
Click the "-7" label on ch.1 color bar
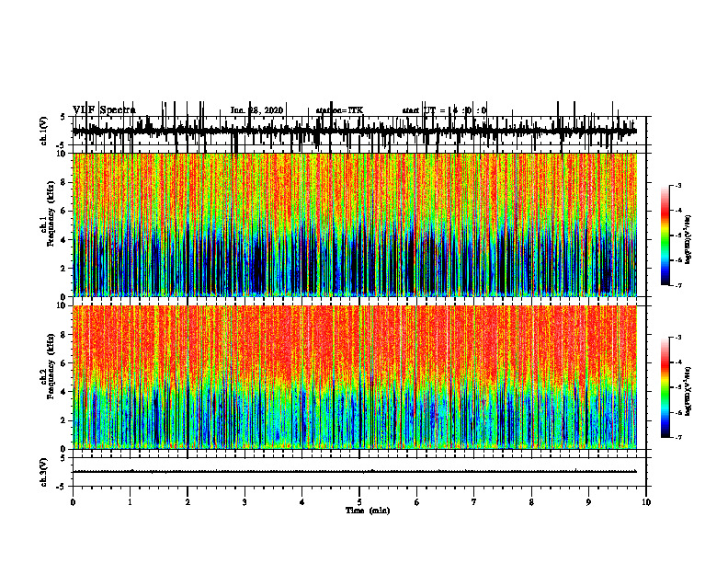(x=678, y=286)
